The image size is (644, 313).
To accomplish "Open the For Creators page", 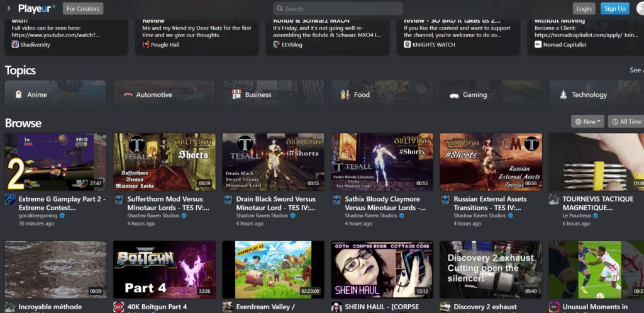I will (83, 8).
